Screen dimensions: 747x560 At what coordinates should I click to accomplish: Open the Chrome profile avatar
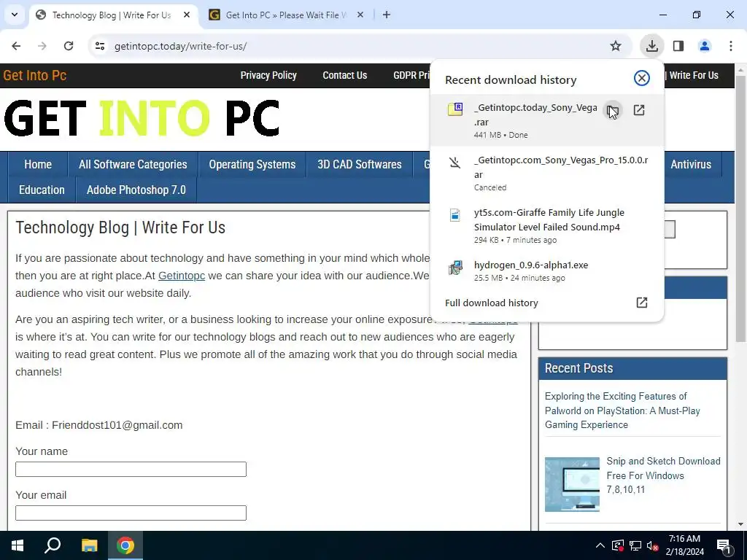click(x=705, y=46)
